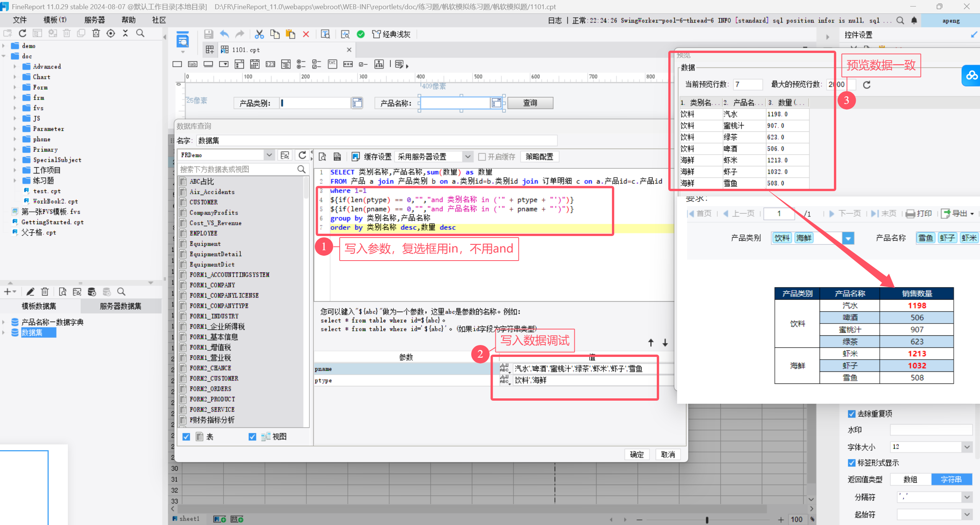The height and width of the screenshot is (525, 980).
Task: Toggle the 去除重复项 checkbox
Action: [x=852, y=414]
